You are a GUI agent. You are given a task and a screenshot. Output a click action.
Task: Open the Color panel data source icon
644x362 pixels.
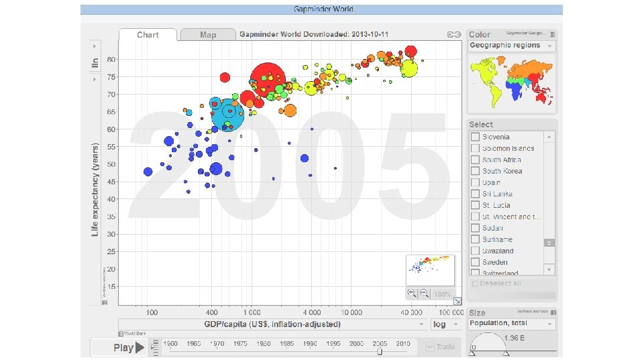[x=552, y=34]
